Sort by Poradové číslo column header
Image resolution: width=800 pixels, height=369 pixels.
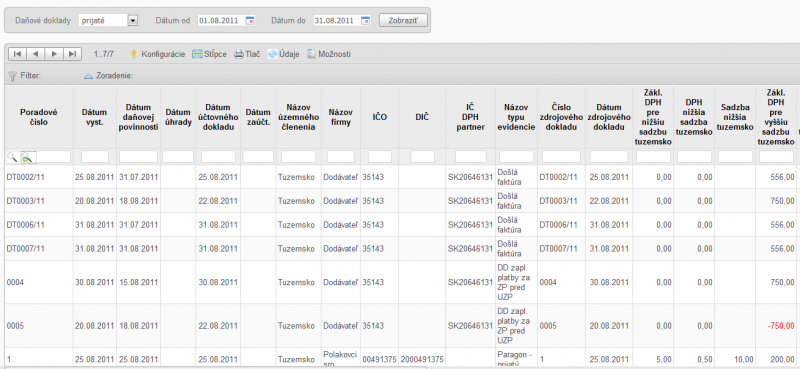tap(39, 117)
